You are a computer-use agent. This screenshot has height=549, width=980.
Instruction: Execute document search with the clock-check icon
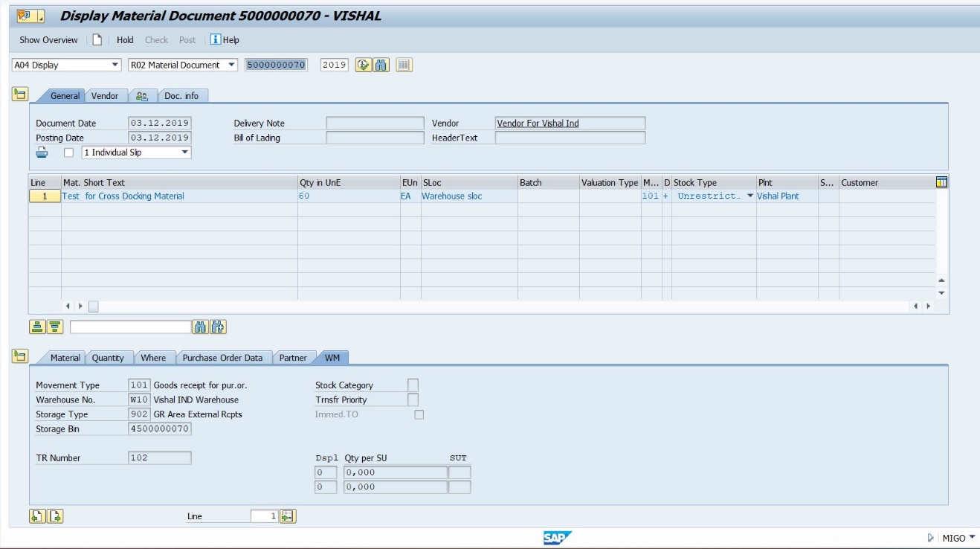(364, 65)
